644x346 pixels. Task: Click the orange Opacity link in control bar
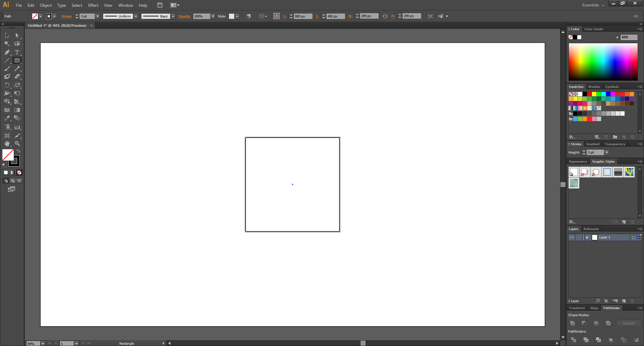(184, 16)
